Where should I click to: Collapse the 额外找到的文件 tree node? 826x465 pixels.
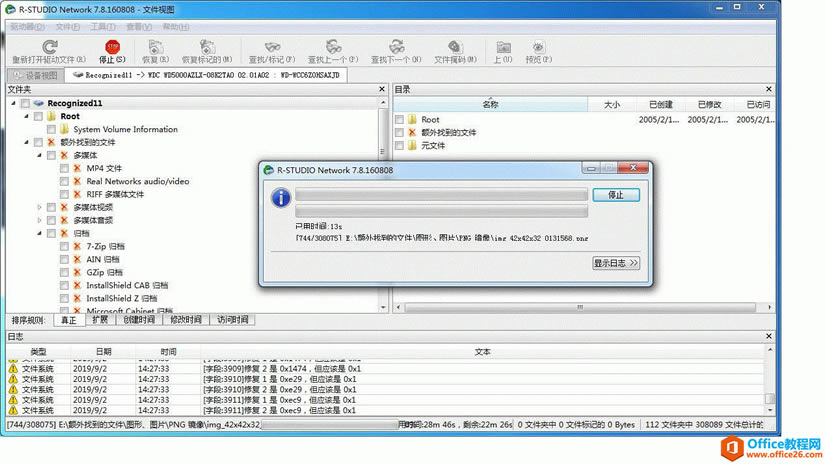tap(26, 142)
